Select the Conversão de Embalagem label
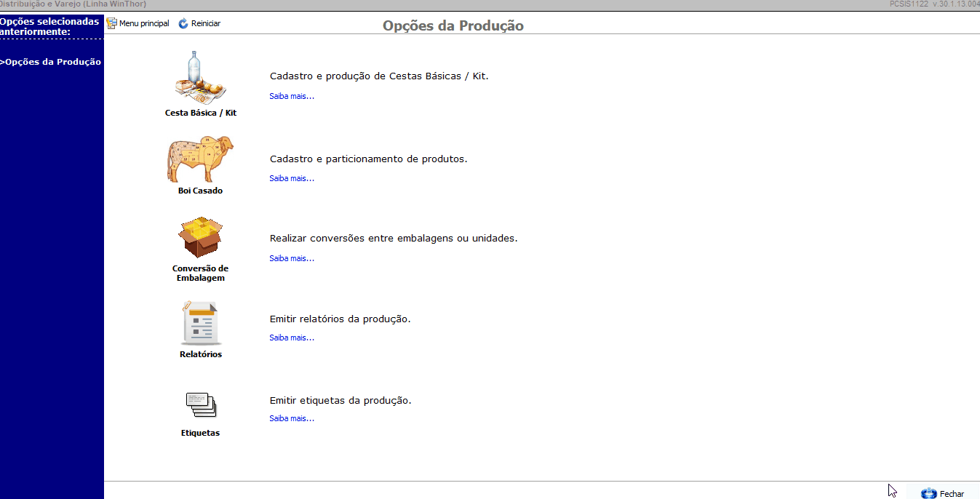 pos(200,274)
